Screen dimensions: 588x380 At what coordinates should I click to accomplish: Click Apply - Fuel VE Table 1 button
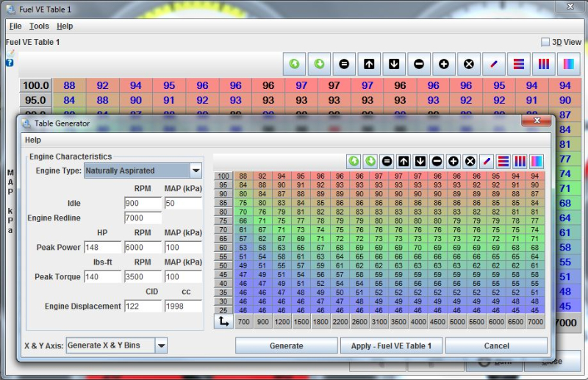[x=391, y=345]
